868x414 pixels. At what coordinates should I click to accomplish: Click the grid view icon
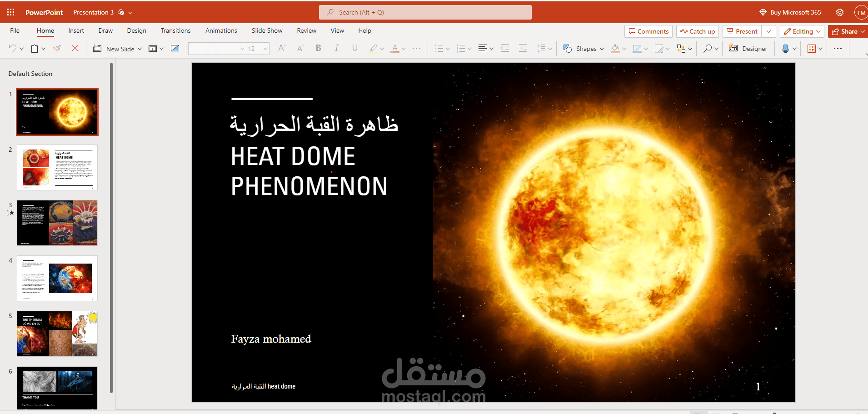coord(812,49)
